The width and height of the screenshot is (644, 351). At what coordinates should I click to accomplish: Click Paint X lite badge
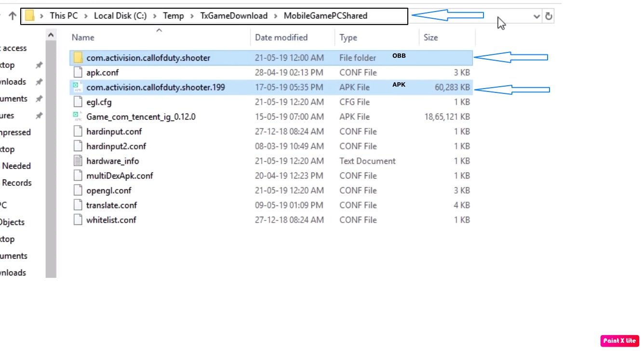click(620, 341)
